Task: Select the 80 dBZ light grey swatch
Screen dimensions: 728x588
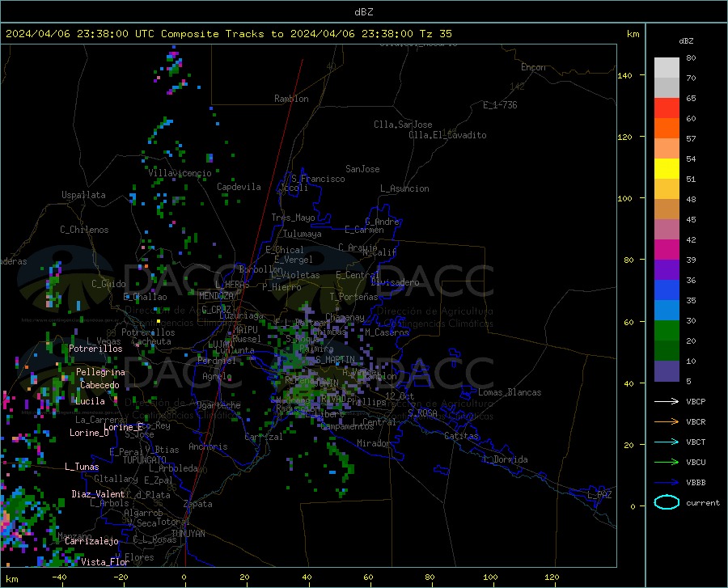Action: tap(667, 68)
